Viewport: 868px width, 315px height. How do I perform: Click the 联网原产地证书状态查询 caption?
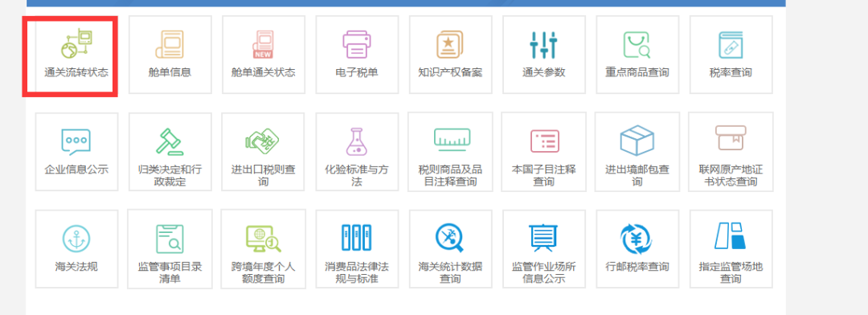pos(731,175)
